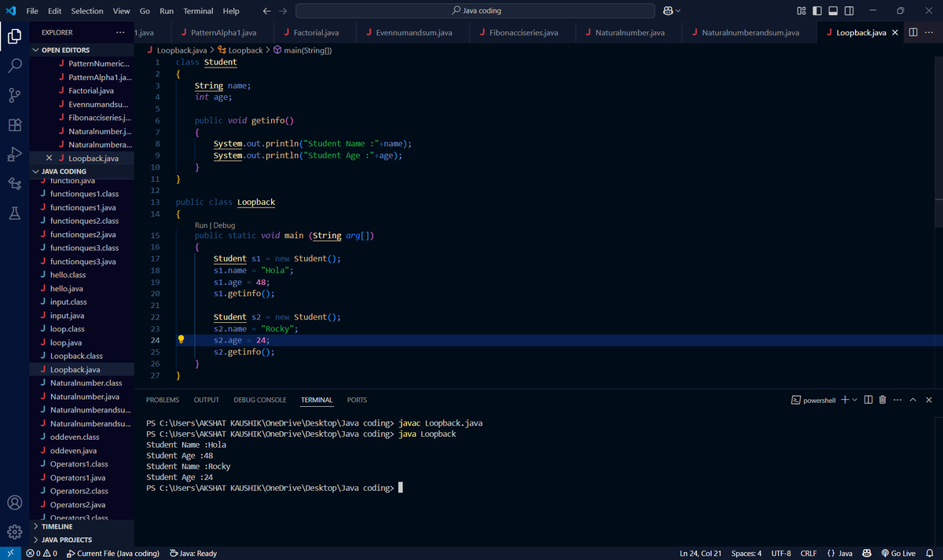This screenshot has height=560, width=943.
Task: Click Ln 24, Col 21 in status bar
Action: [700, 554]
